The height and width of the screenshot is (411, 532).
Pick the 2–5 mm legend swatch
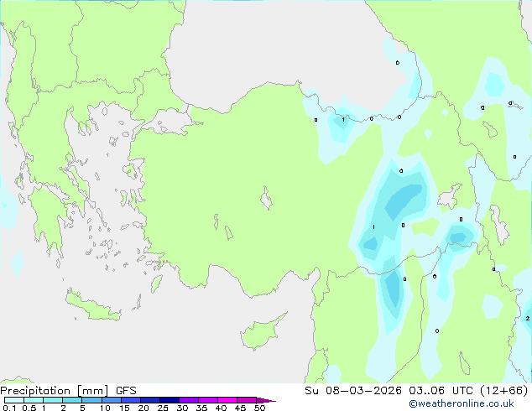tap(72, 400)
